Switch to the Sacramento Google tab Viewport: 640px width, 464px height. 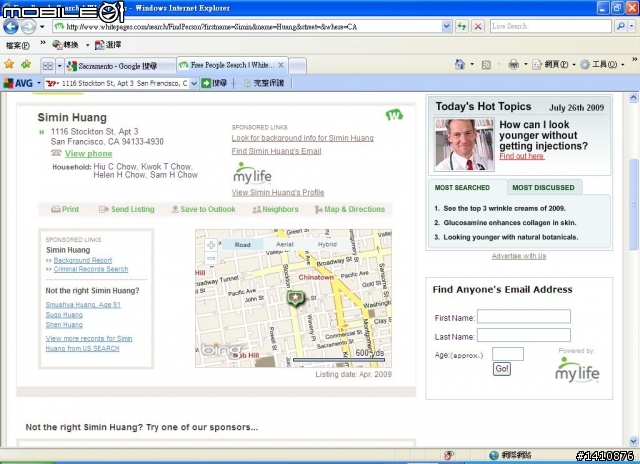120,66
